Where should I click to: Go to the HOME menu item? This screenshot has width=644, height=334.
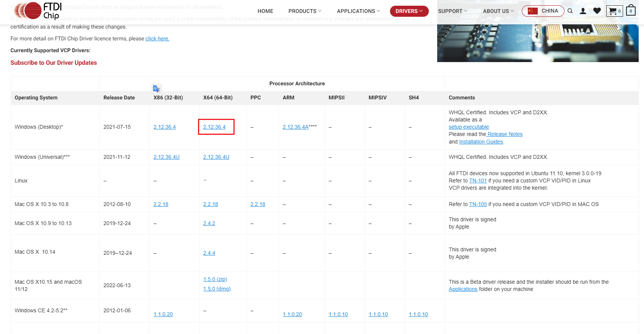[x=265, y=11]
